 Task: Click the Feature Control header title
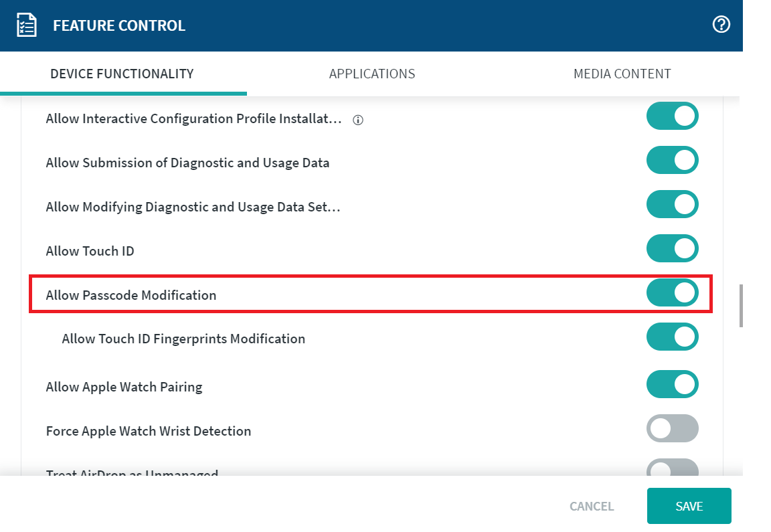[119, 26]
